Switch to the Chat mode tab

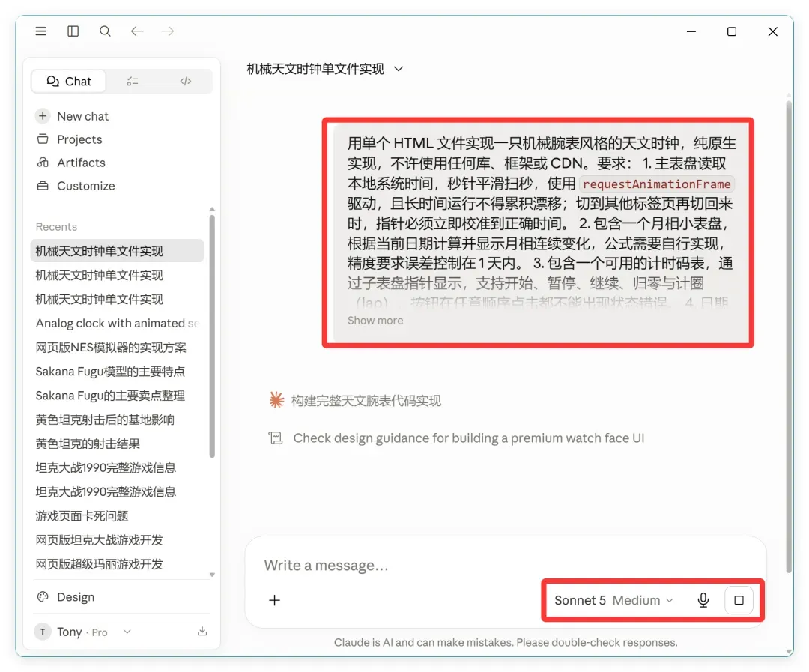tap(69, 82)
